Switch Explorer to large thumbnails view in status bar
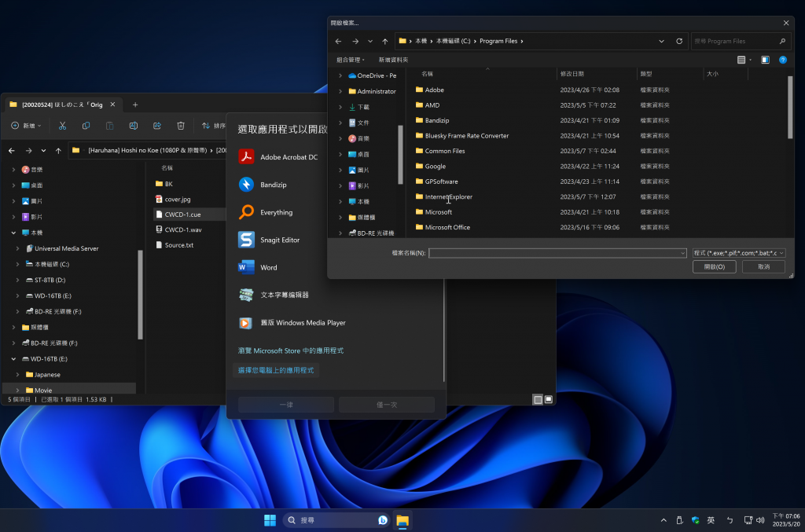 (549, 399)
